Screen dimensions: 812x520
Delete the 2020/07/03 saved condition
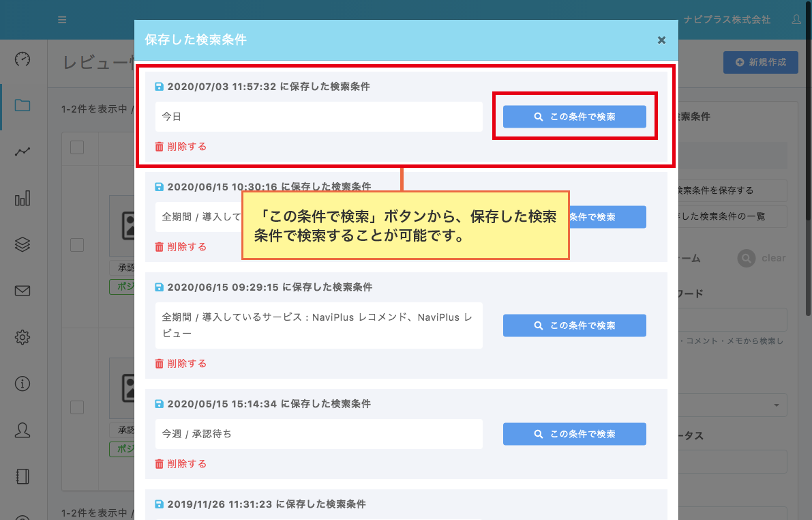(181, 147)
